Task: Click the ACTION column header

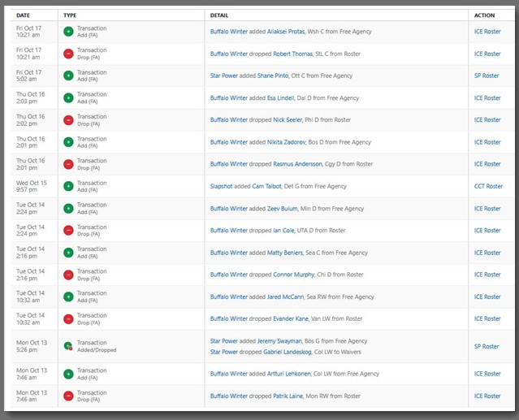Action: (x=484, y=15)
